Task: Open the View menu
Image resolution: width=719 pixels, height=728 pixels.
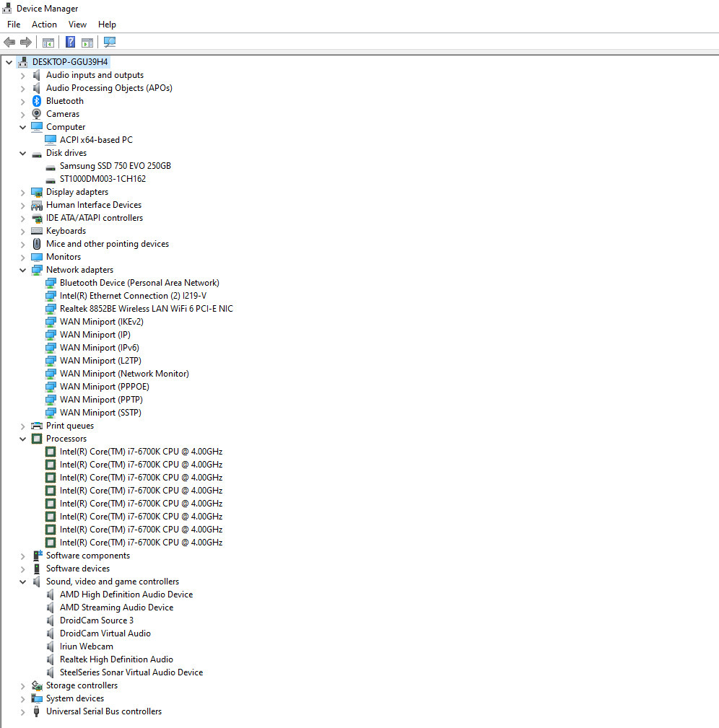Action: click(77, 24)
